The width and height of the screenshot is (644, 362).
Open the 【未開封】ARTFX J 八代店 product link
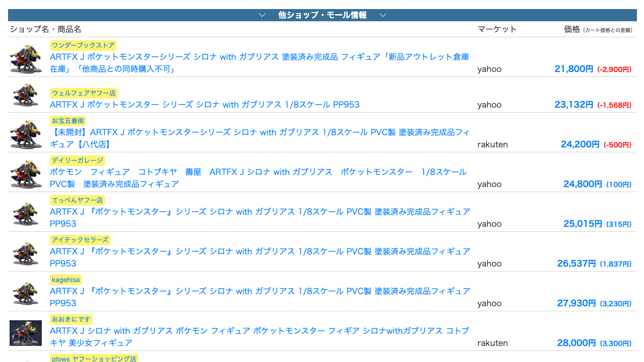(x=260, y=138)
